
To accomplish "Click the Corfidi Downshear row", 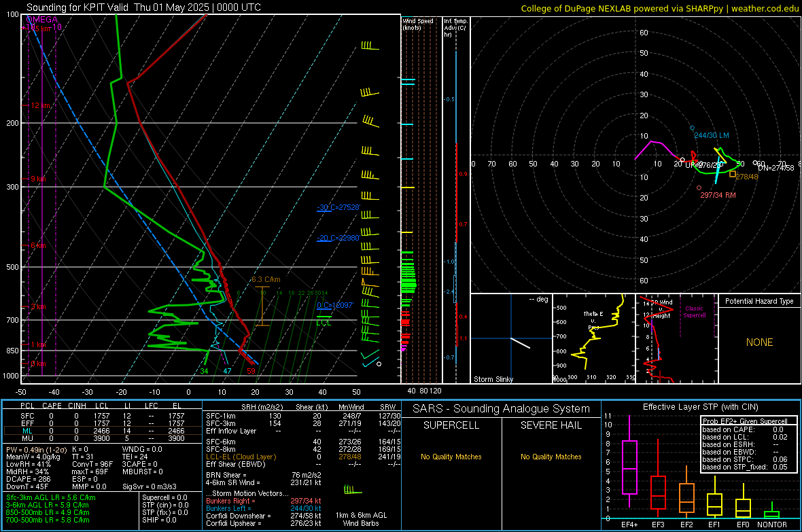I will [x=264, y=516].
